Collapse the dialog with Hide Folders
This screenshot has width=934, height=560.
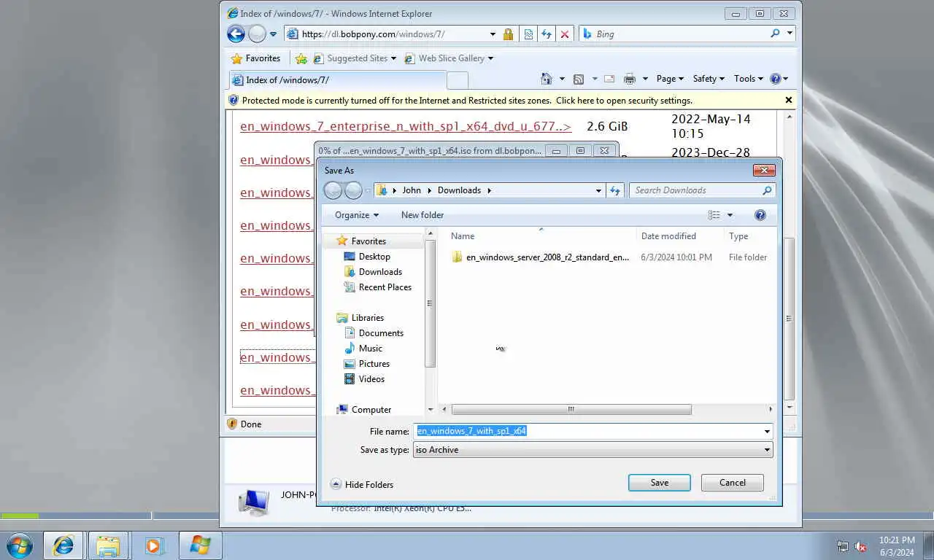tap(362, 484)
